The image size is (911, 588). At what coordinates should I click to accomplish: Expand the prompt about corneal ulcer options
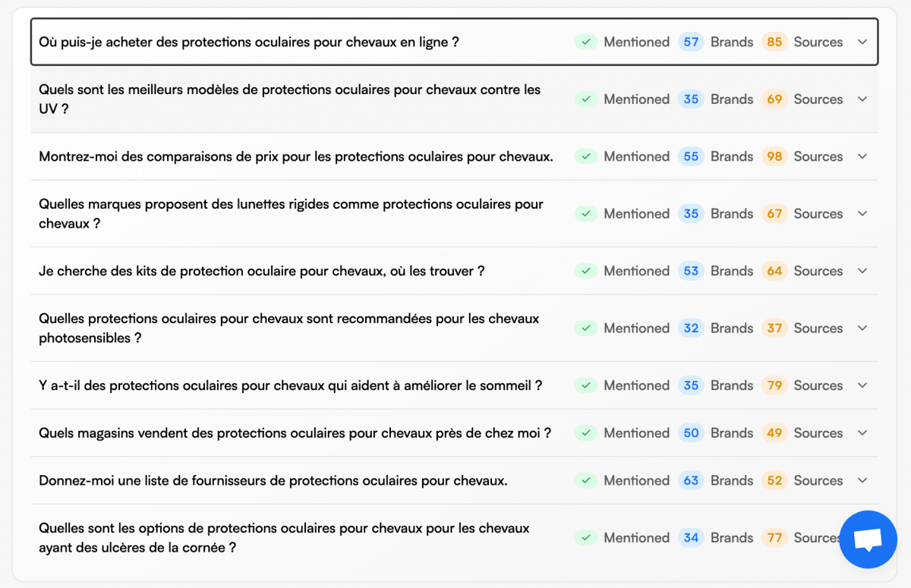[862, 537]
